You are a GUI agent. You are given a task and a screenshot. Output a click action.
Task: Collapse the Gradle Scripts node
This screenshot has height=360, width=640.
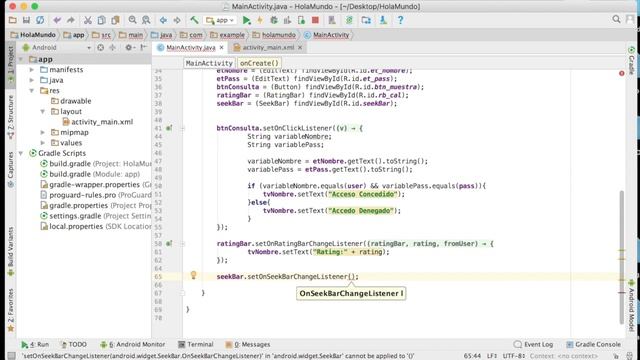click(x=21, y=153)
